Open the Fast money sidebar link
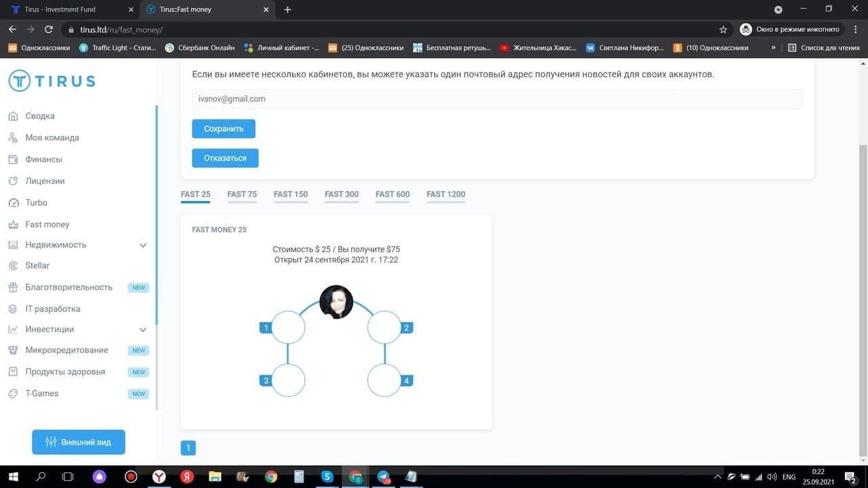 point(47,224)
